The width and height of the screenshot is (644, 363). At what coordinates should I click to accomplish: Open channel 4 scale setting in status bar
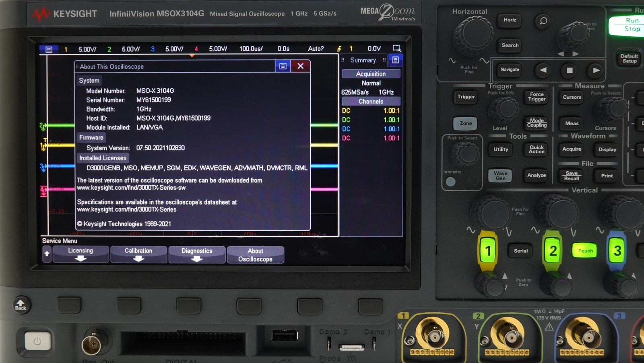click(218, 49)
